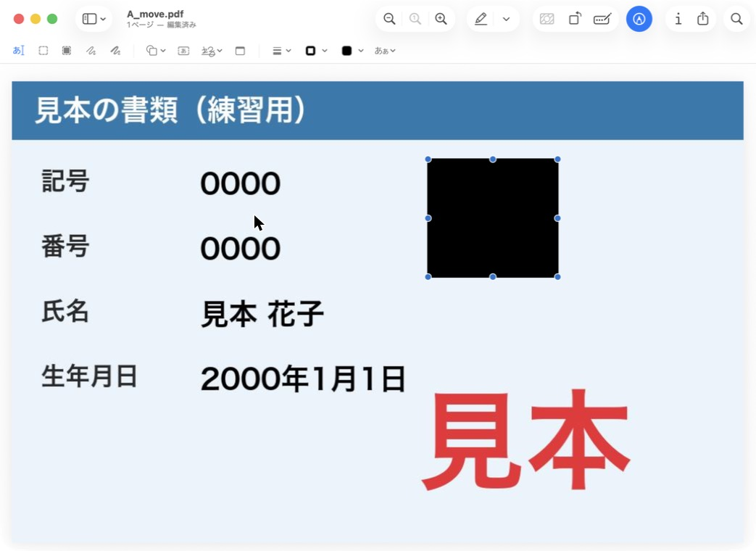Viewport: 756px width, 551px height.
Task: Toggle the blue Markup toolbar button
Action: [639, 19]
